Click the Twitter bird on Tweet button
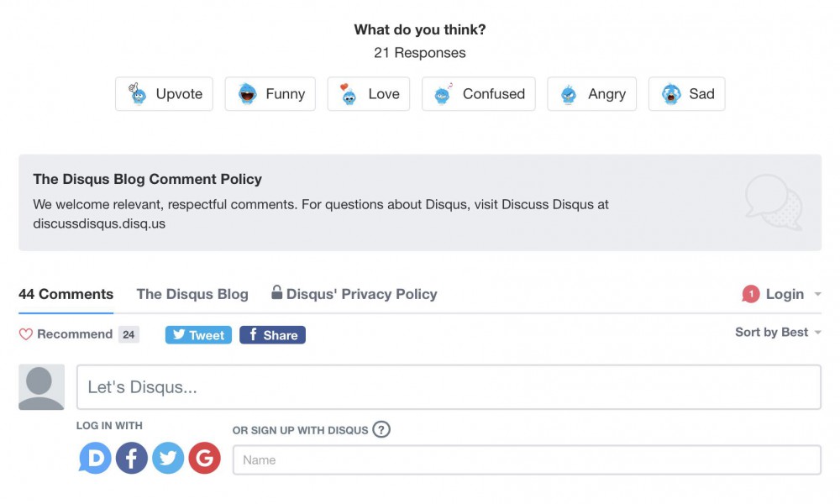The height and width of the screenshot is (504, 840). click(x=179, y=334)
